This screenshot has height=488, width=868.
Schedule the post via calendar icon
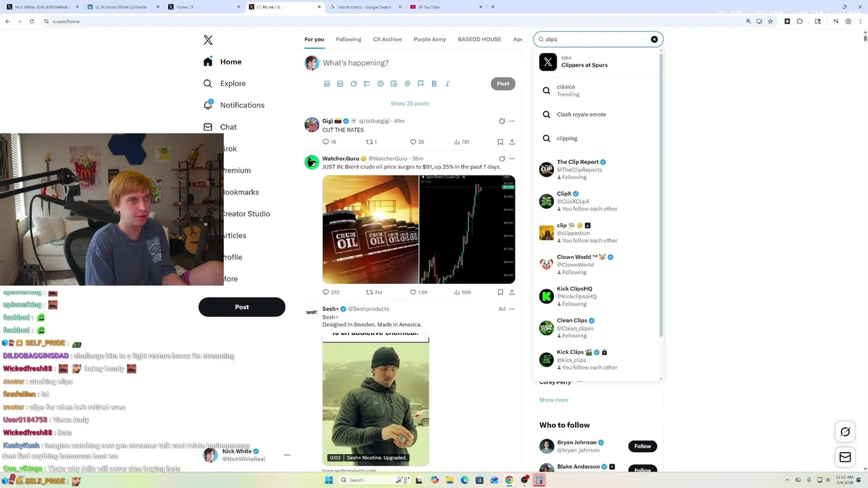pos(394,84)
